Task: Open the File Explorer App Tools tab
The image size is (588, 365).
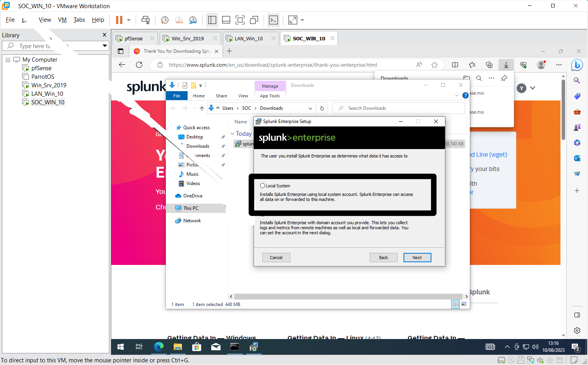Action: (270, 96)
